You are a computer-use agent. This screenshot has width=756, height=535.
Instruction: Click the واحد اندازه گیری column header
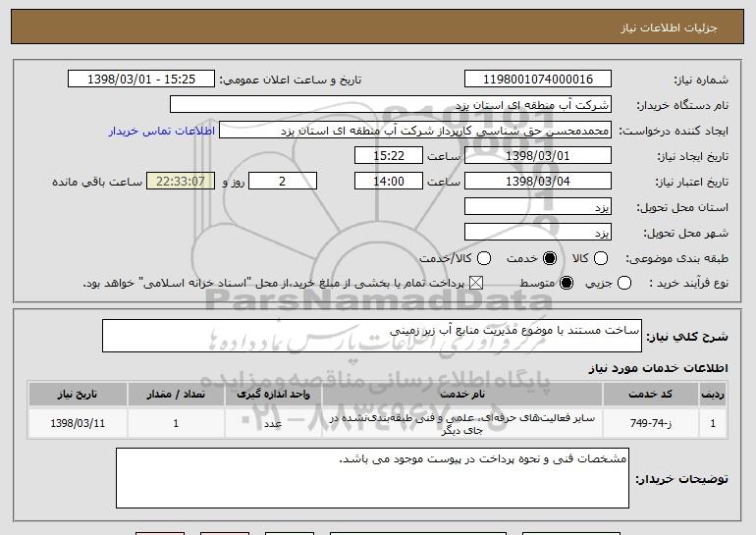coord(273,395)
